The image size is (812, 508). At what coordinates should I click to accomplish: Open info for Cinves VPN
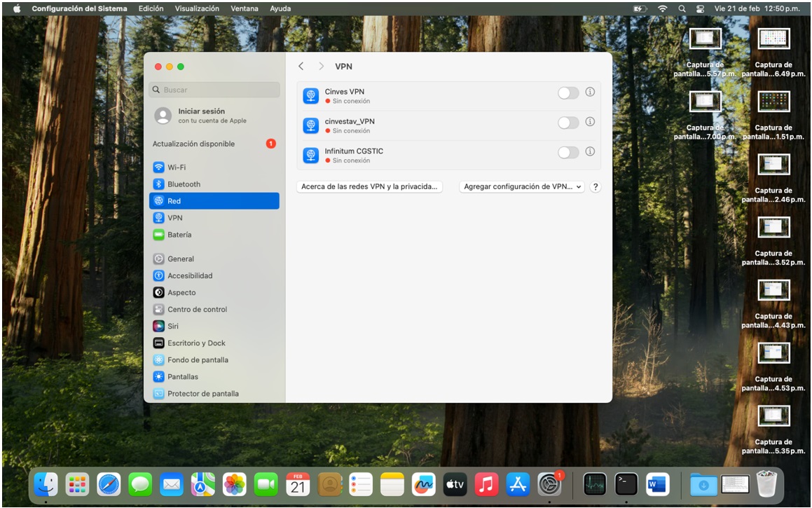(x=590, y=92)
